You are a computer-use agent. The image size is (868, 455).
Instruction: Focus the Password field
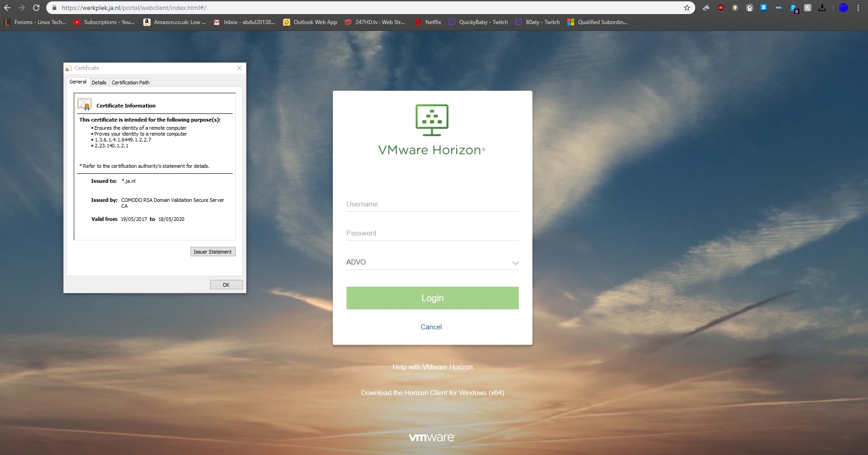pos(433,233)
